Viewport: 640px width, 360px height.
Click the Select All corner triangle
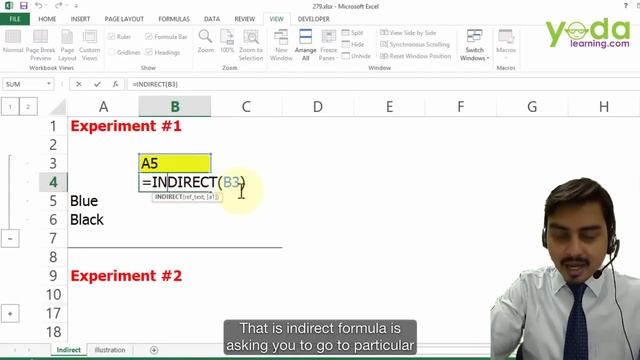pos(59,107)
